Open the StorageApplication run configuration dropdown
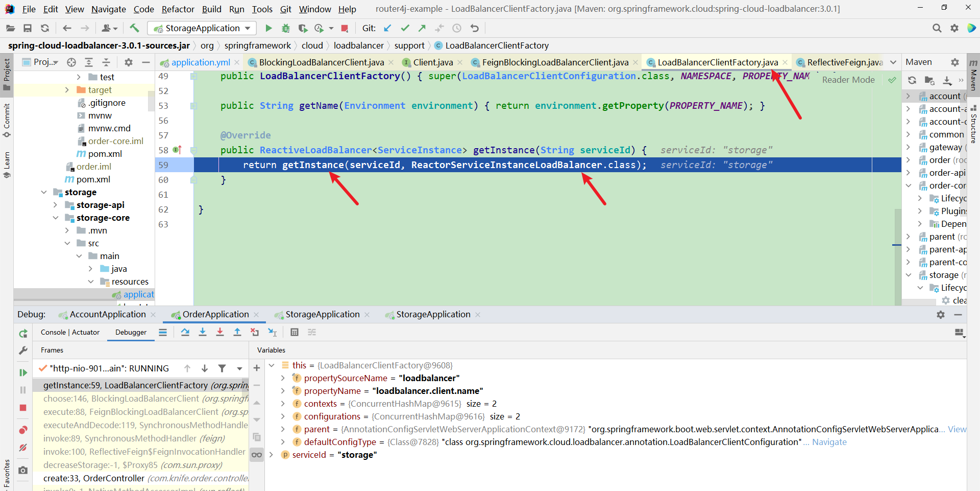The width and height of the screenshot is (980, 491). pos(248,28)
